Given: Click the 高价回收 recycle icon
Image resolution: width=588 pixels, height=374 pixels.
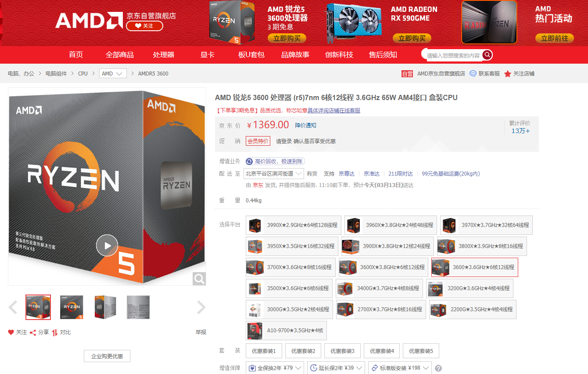Looking at the screenshot, I should pos(249,162).
